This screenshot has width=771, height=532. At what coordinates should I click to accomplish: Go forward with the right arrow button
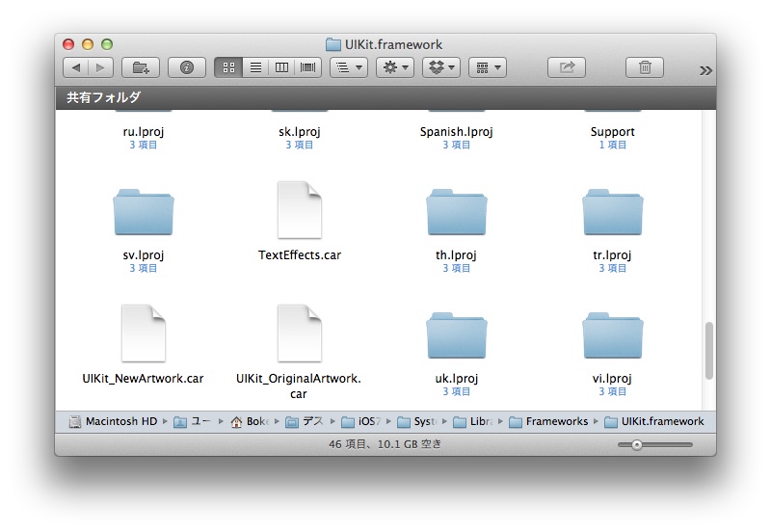[101, 67]
